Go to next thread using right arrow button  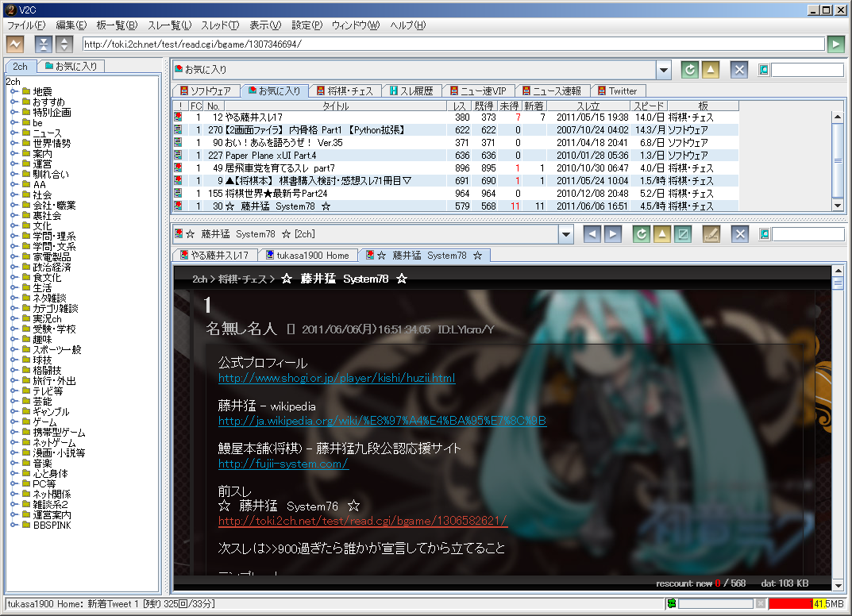tap(613, 234)
